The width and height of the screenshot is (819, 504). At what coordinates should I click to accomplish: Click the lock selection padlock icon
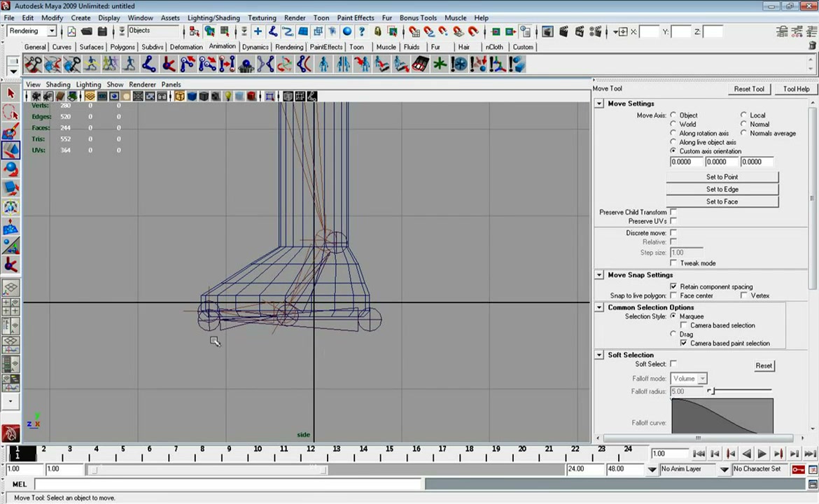click(377, 31)
